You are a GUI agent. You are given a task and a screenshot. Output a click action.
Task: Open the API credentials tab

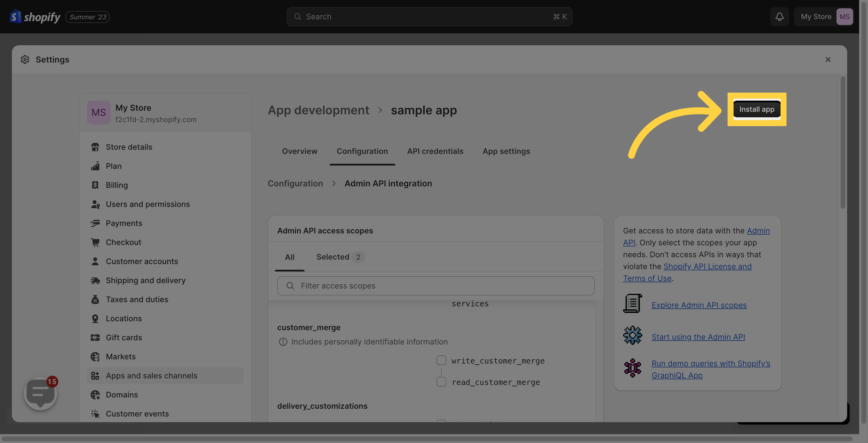tap(435, 151)
